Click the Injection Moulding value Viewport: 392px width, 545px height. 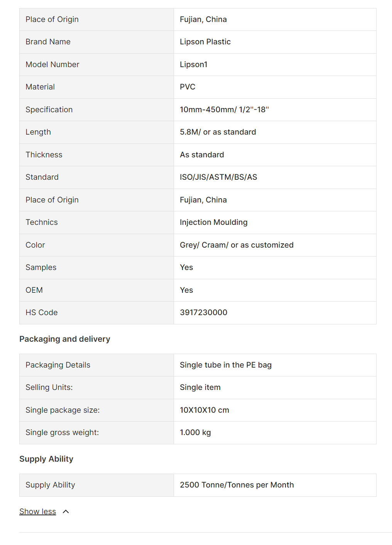click(x=213, y=222)
